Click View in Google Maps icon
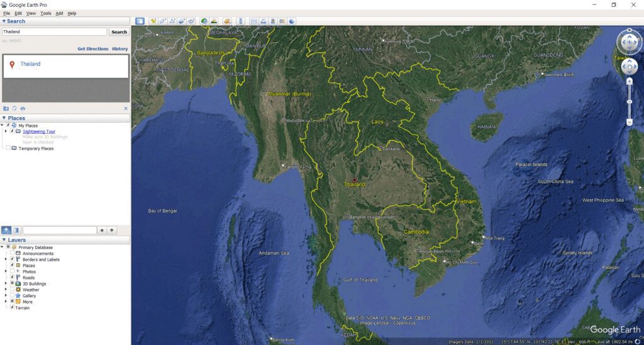Image resolution: width=644 pixels, height=345 pixels. [x=282, y=21]
